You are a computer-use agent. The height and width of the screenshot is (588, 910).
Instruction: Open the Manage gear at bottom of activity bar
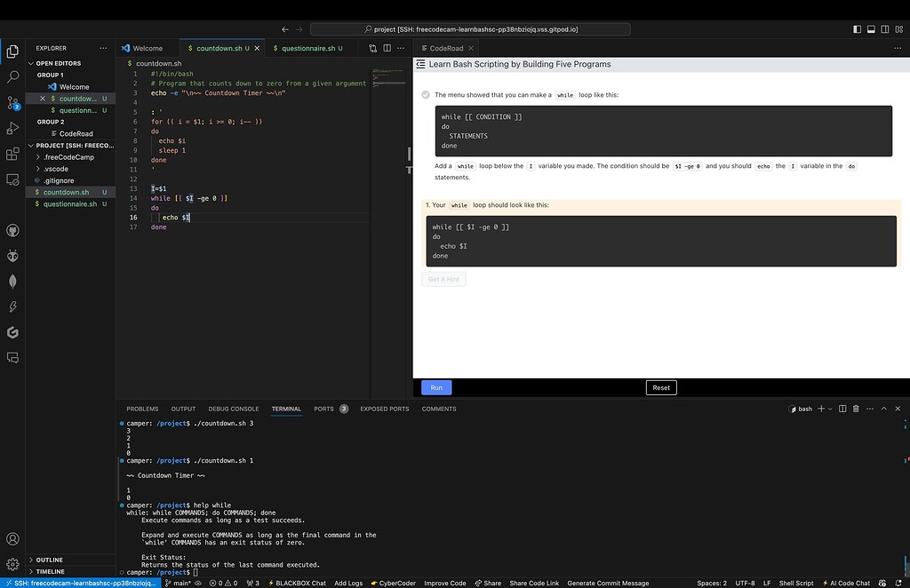12,562
